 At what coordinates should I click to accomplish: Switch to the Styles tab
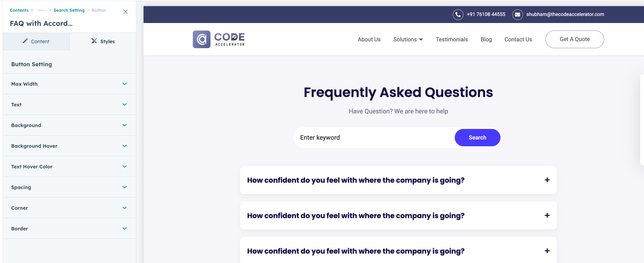tap(103, 41)
